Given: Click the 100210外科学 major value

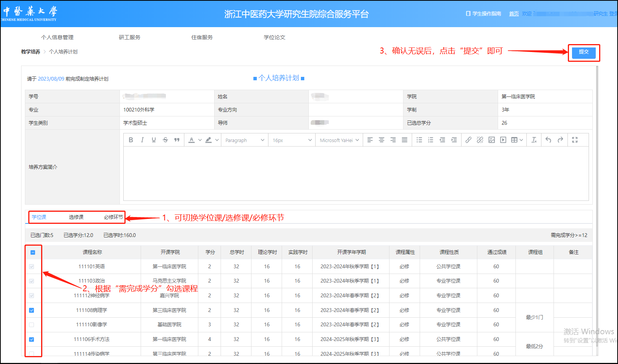Looking at the screenshot, I should pyautogui.click(x=139, y=110).
